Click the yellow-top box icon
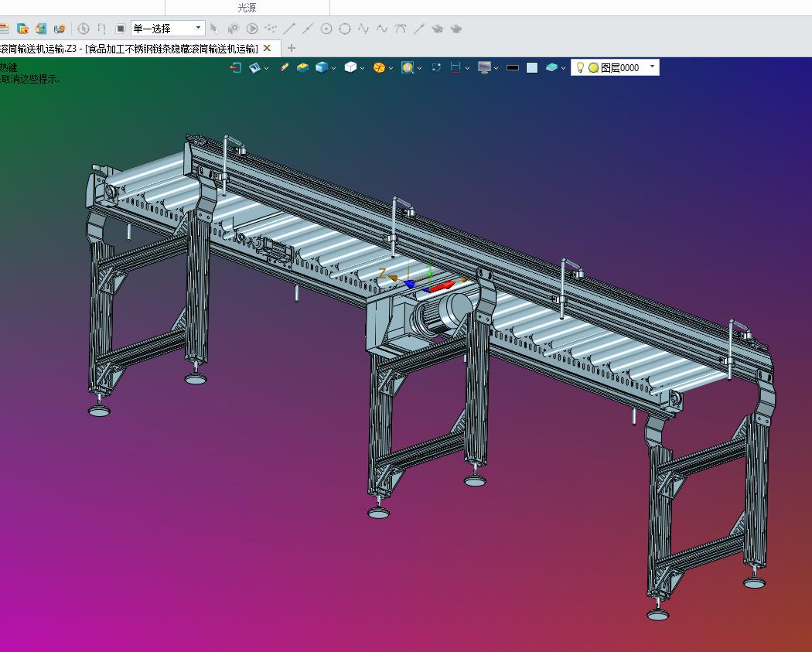The height and width of the screenshot is (652, 812). 302,67
